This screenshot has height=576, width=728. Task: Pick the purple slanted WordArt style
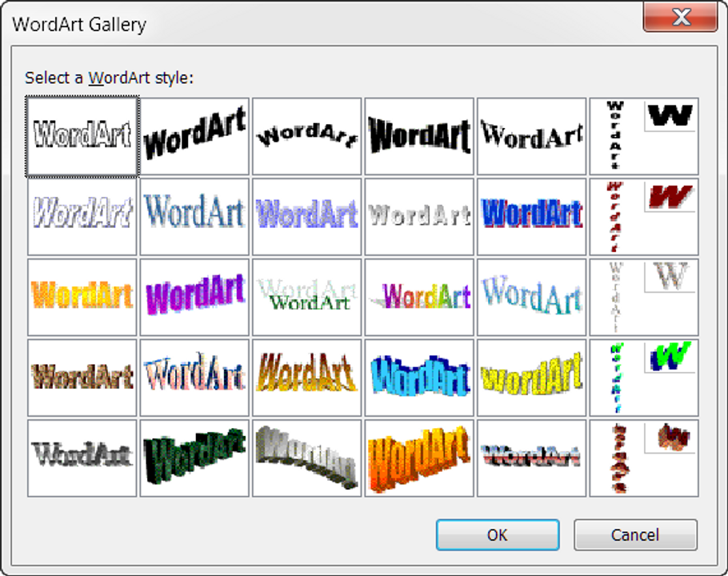point(194,296)
